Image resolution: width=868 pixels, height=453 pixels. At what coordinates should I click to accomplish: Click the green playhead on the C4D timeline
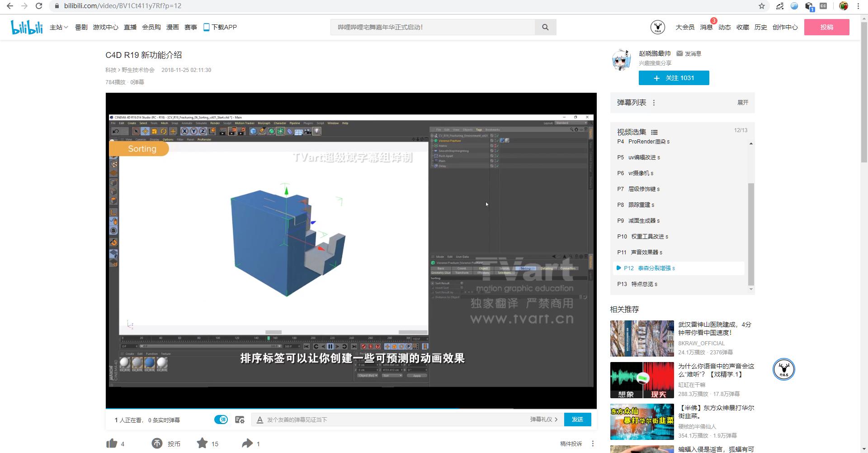[x=270, y=338]
